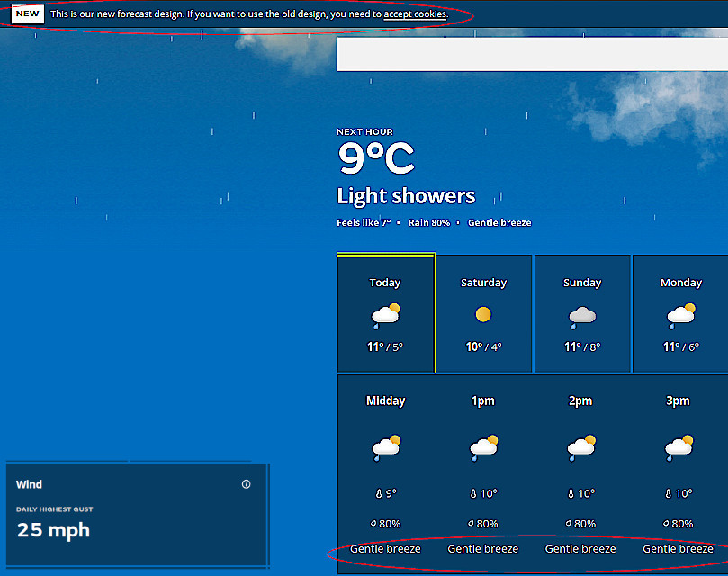Click the 25 mph gust value
This screenshot has height=576, width=728.
click(53, 530)
